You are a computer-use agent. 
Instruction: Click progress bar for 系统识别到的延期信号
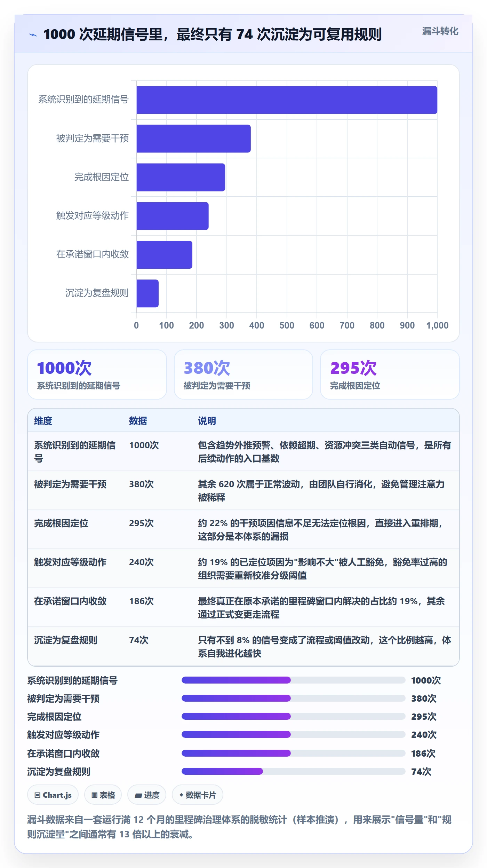(293, 680)
